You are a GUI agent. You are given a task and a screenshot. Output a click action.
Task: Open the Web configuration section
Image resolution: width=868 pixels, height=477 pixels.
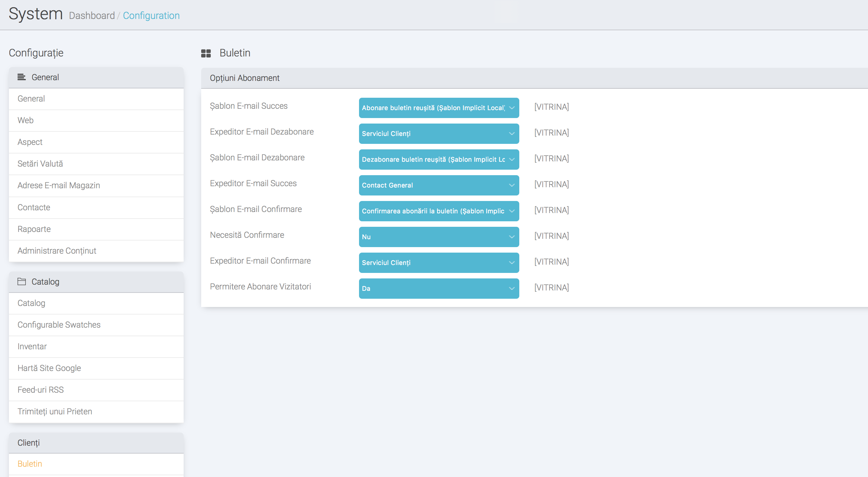tap(25, 120)
